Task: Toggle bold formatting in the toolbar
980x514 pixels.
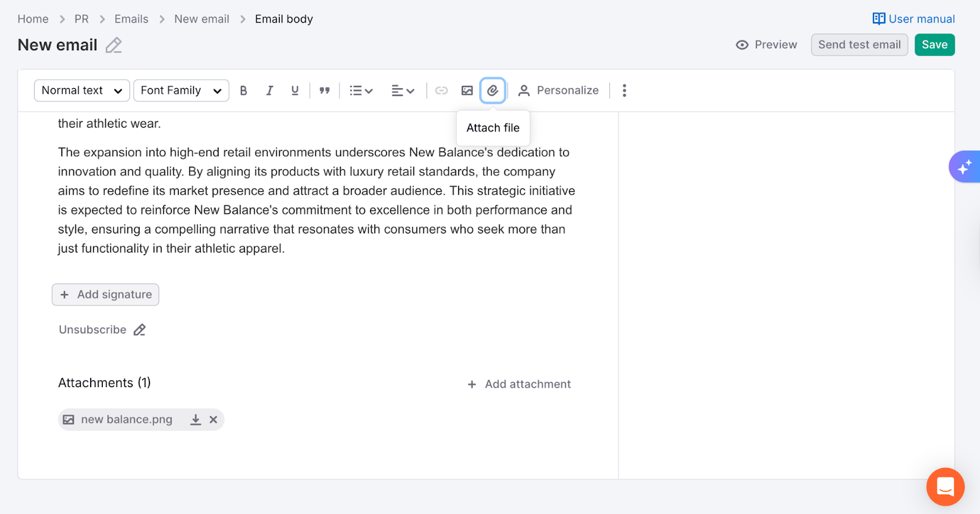Action: tap(244, 91)
